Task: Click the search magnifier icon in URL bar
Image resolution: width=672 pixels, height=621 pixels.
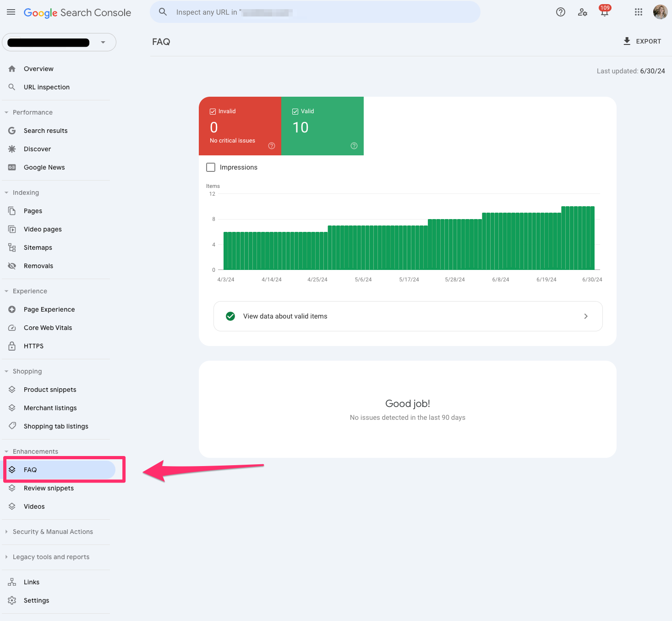Action: point(163,12)
